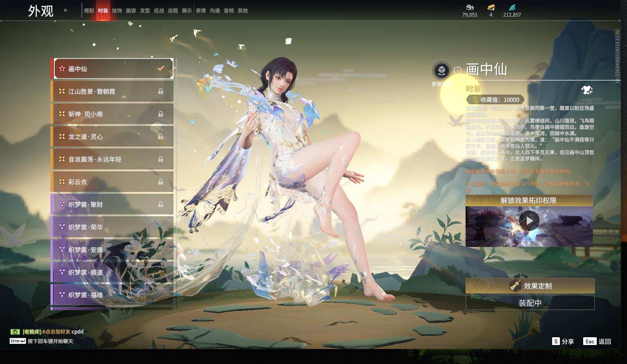Click the 装配中 button

point(530,303)
